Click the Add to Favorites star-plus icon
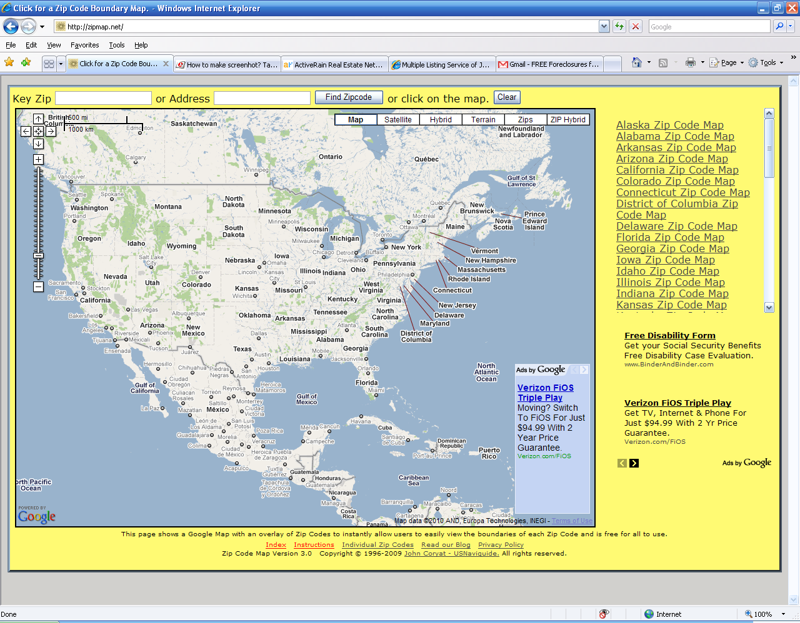Image resolution: width=800 pixels, height=623 pixels. point(26,62)
